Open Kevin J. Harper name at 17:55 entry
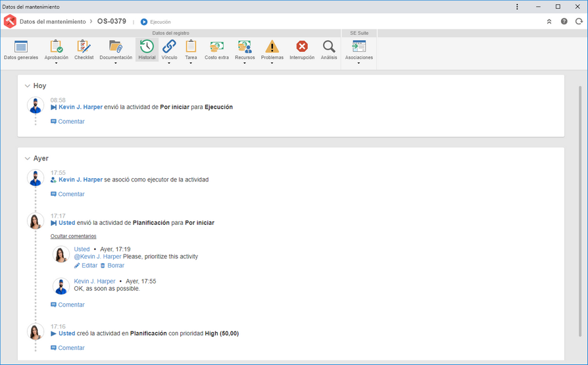The width and height of the screenshot is (588, 365). click(81, 180)
